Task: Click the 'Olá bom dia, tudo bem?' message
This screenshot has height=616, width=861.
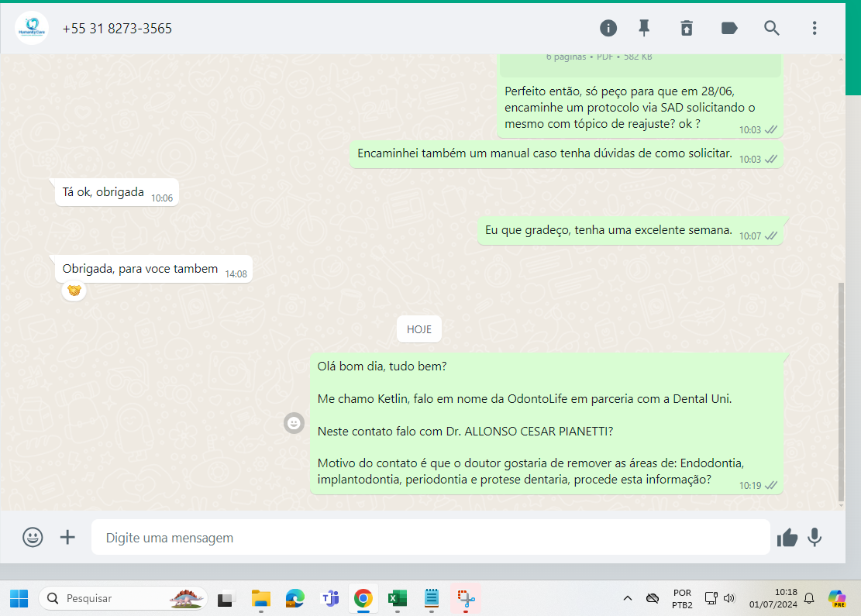Action: coord(546,423)
